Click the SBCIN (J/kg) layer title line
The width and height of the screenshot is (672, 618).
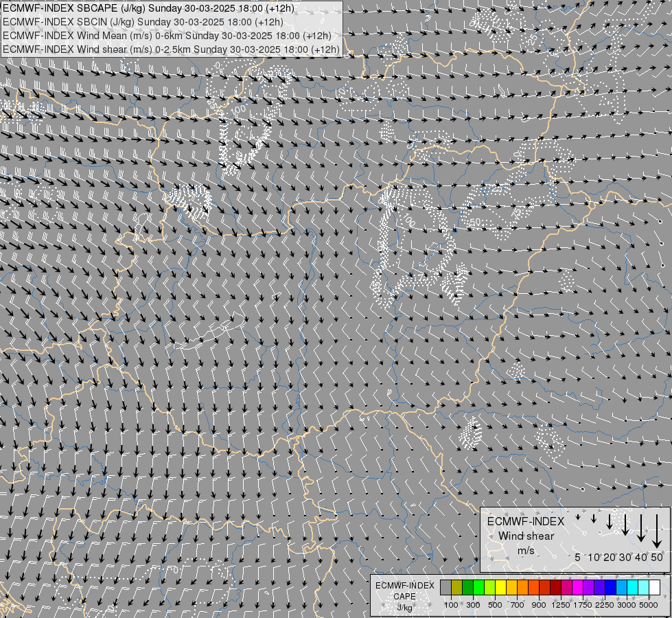143,22
